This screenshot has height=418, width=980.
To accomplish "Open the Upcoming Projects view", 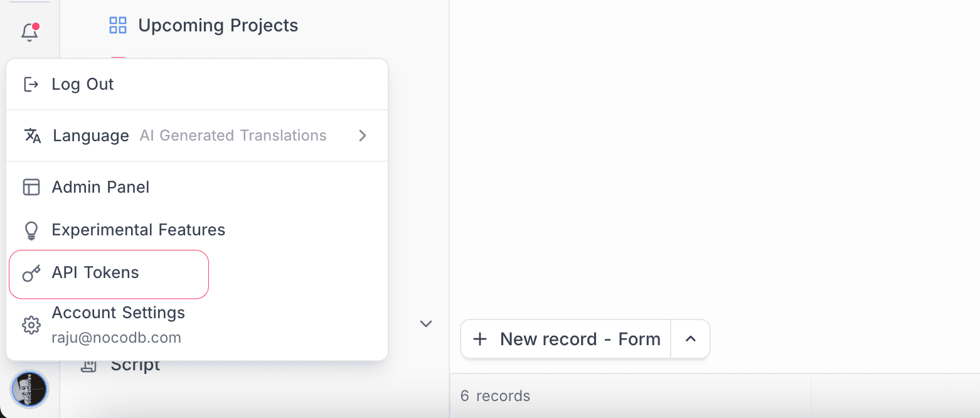I will tap(218, 25).
